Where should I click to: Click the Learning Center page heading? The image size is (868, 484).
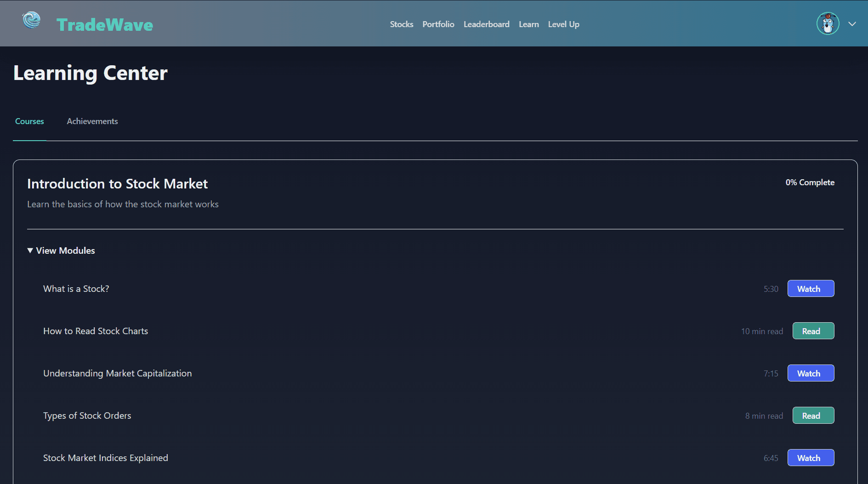(90, 73)
